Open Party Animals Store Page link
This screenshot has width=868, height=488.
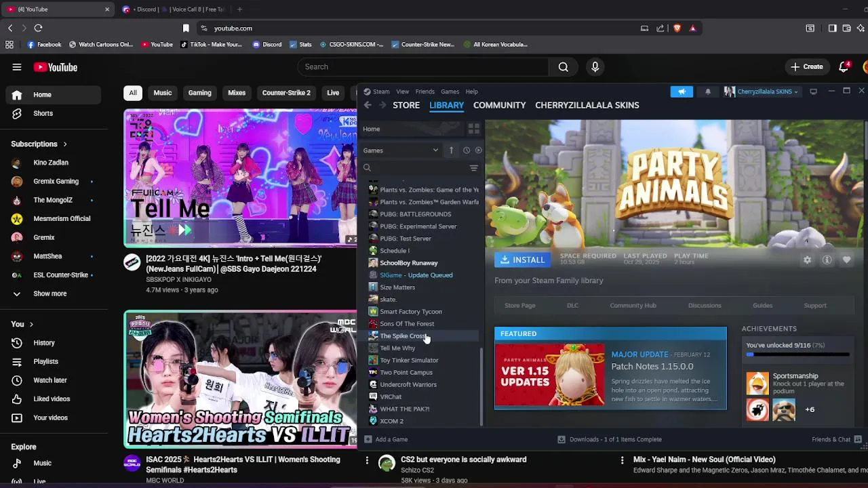519,306
